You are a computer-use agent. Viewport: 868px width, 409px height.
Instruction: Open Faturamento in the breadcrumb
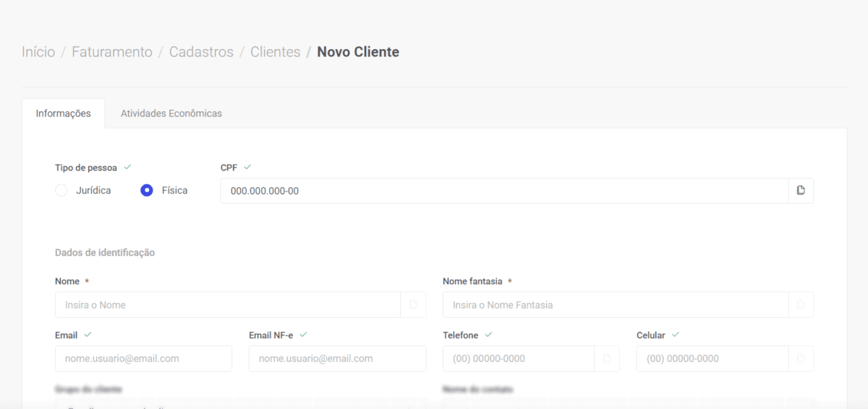pos(112,52)
